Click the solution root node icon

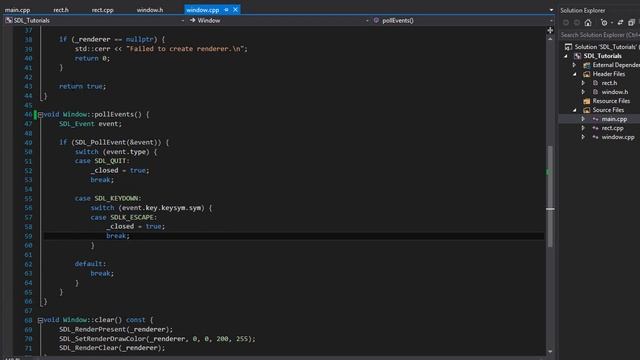(x=568, y=47)
